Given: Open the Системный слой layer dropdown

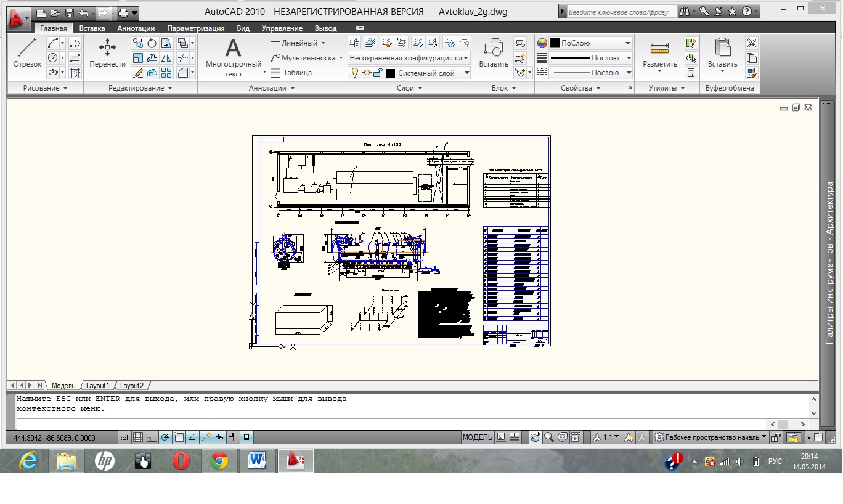Looking at the screenshot, I should point(466,73).
